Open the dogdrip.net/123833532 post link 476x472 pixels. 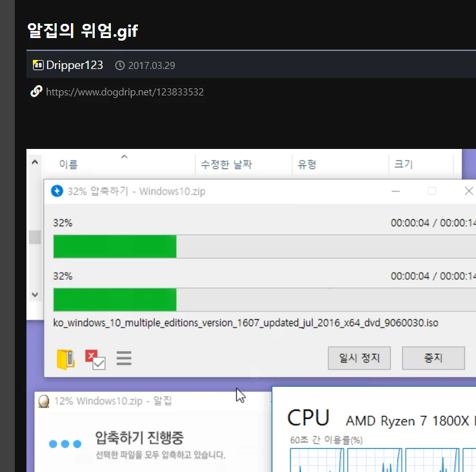124,92
